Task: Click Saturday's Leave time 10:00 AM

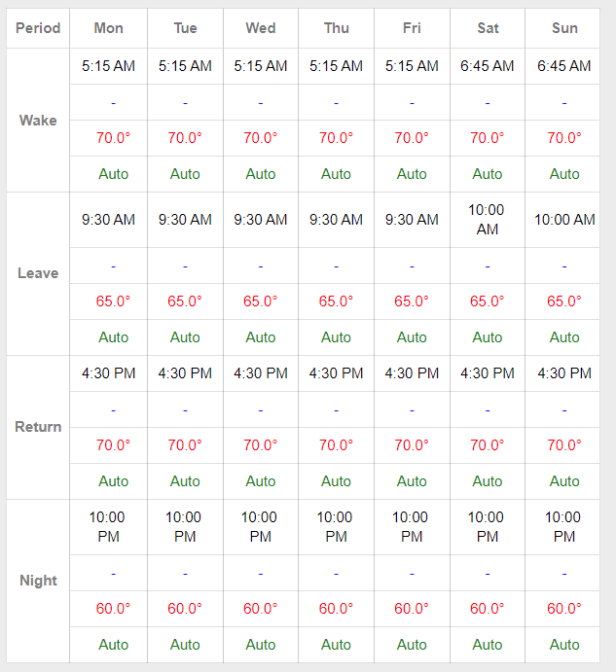Action: tap(487, 220)
